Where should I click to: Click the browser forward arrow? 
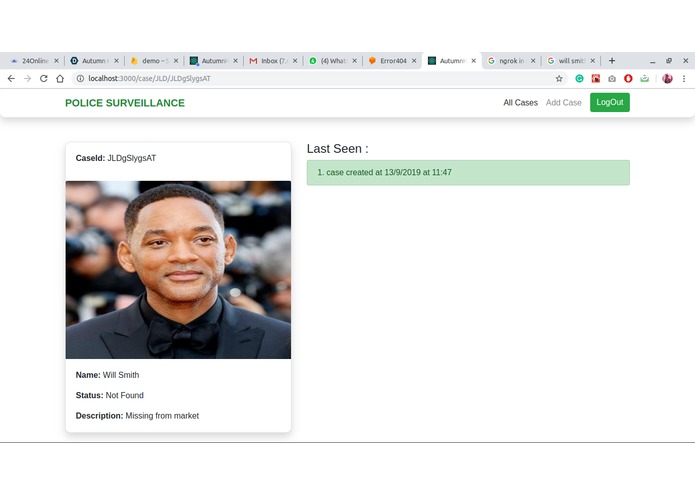(27, 78)
